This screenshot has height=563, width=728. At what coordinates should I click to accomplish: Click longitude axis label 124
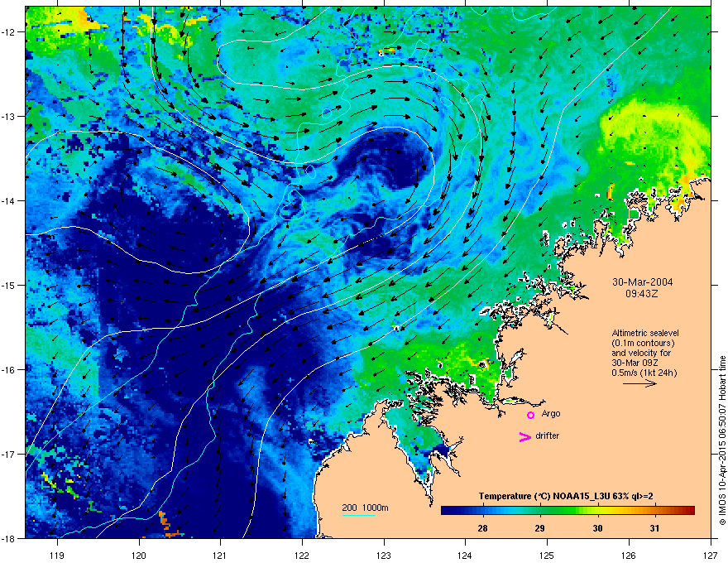465,555
